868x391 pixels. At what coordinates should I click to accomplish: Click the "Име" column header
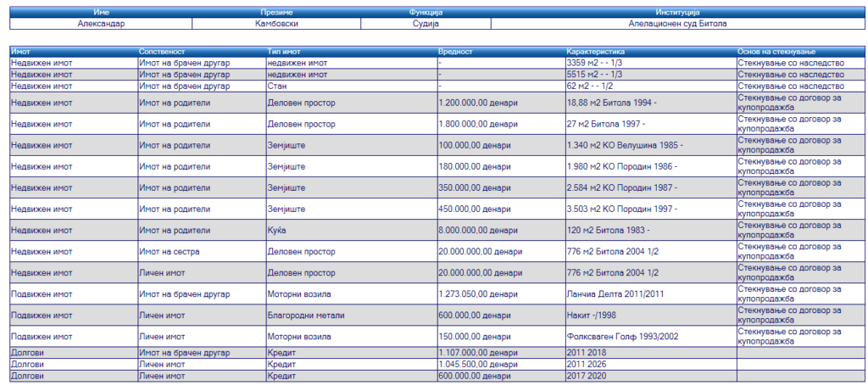[101, 13]
